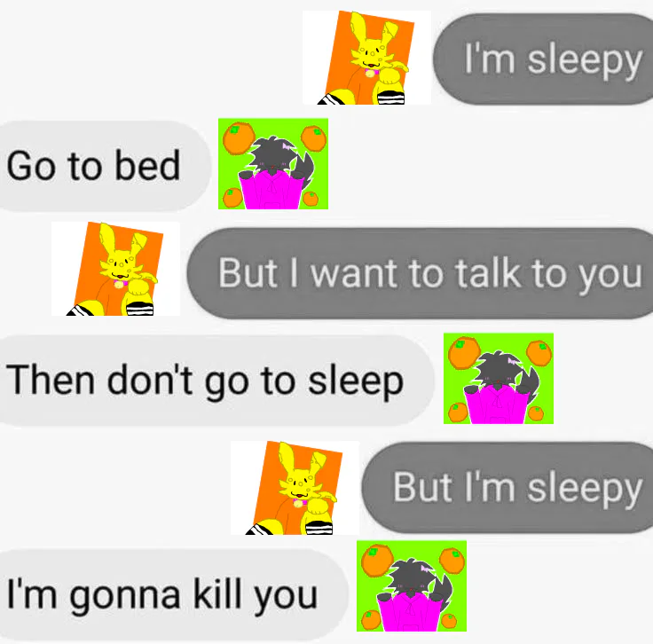Tap the "Then don't go to sleep" bubble

[216, 381]
